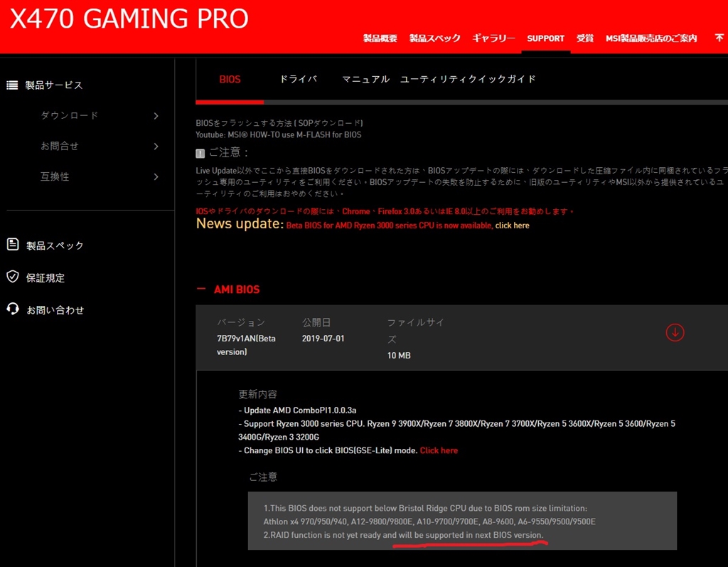Click the 更新内容 heading

(257, 395)
